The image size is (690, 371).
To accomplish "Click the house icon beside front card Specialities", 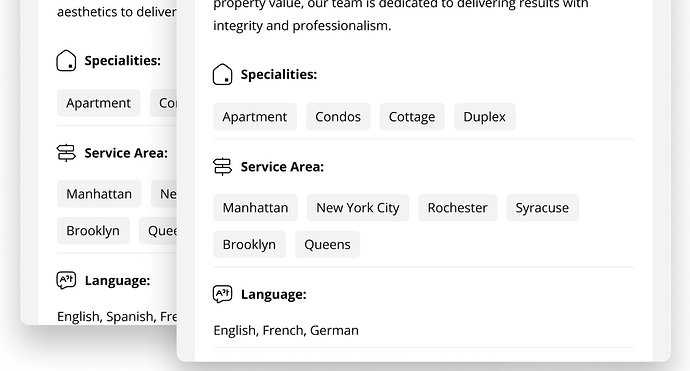I will point(222,74).
